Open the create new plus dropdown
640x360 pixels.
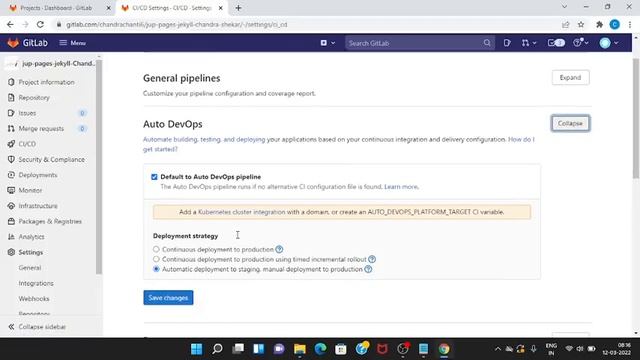[328, 43]
